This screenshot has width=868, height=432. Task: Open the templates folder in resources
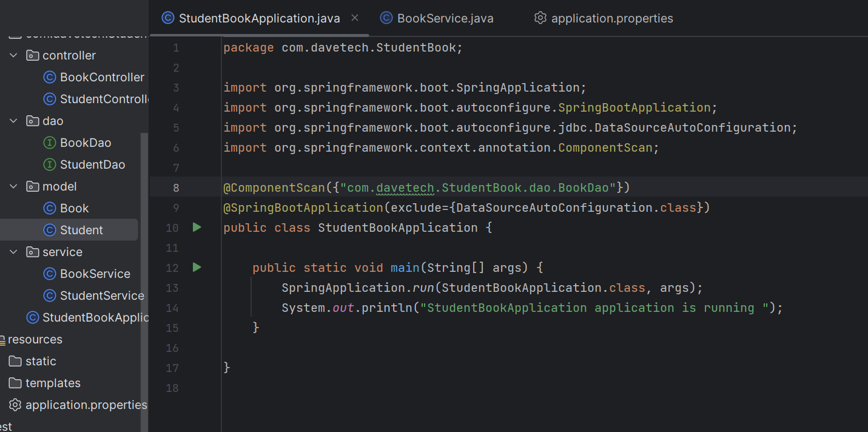pyautogui.click(x=53, y=383)
